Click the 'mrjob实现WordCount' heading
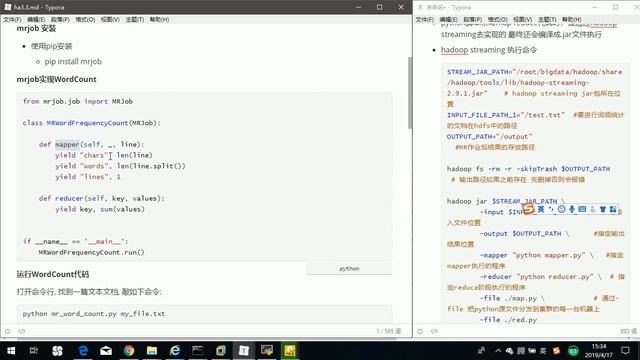This screenshot has width=640, height=360. [x=56, y=79]
